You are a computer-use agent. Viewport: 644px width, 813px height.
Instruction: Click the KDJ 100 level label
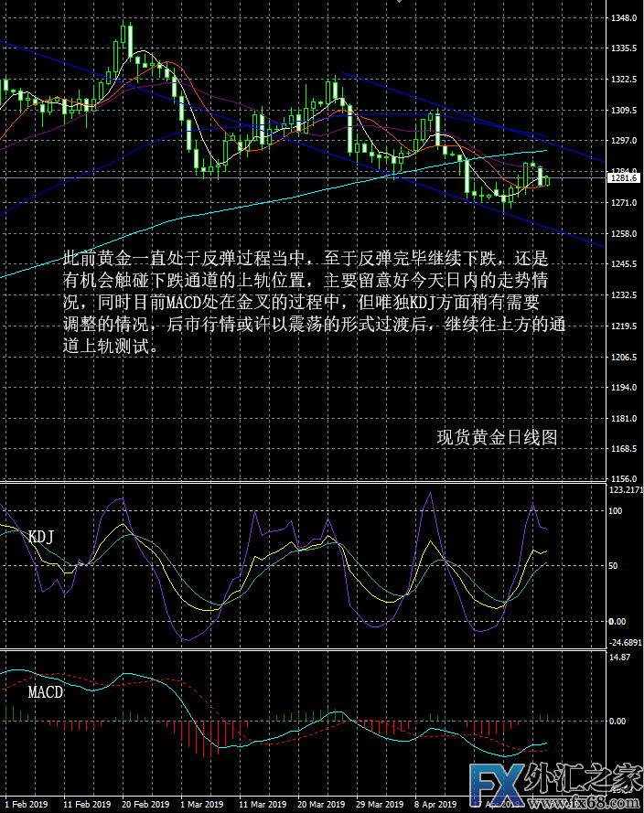coord(617,511)
